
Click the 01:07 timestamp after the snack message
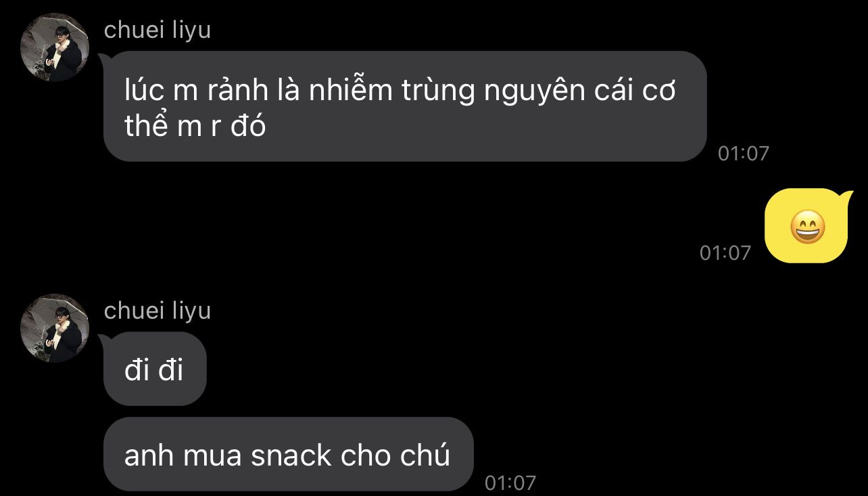510,483
